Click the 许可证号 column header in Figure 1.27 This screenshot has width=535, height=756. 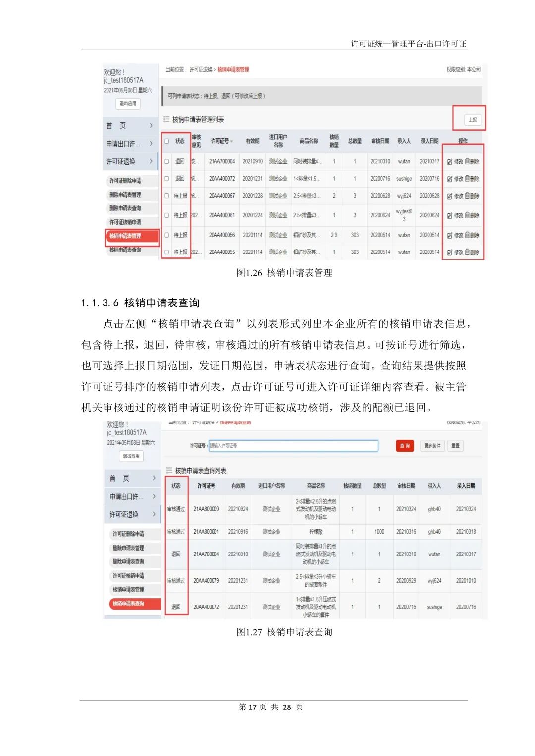(x=206, y=486)
